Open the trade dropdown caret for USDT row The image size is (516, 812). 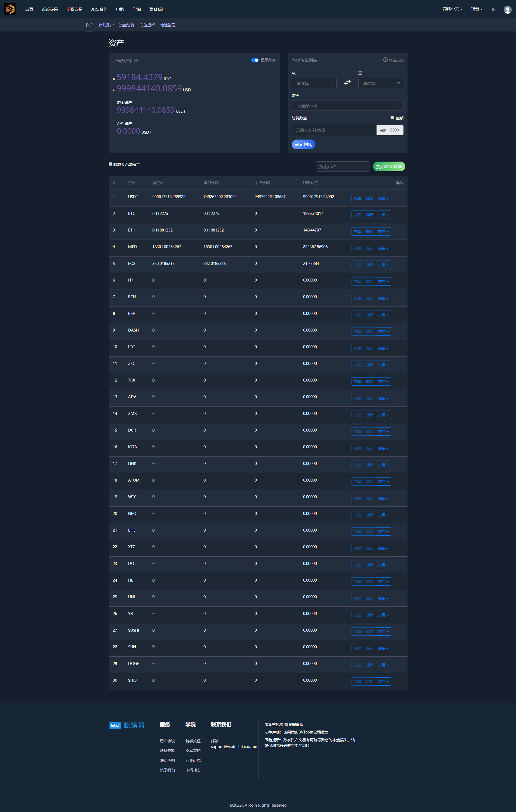pos(387,198)
